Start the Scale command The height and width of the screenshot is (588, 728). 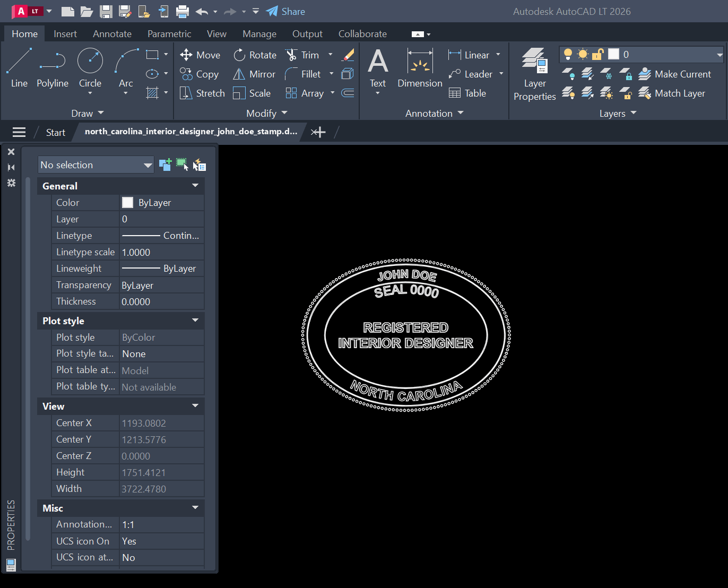[x=252, y=93]
